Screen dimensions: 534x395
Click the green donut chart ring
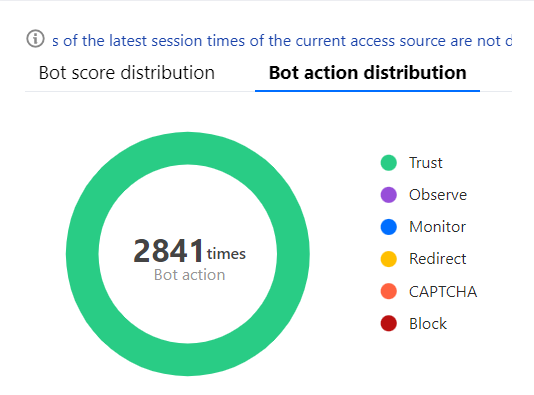click(188, 148)
